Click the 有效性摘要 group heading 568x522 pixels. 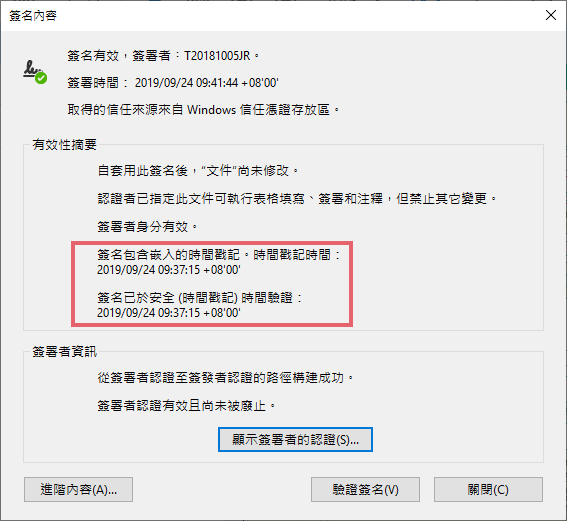pos(64,145)
